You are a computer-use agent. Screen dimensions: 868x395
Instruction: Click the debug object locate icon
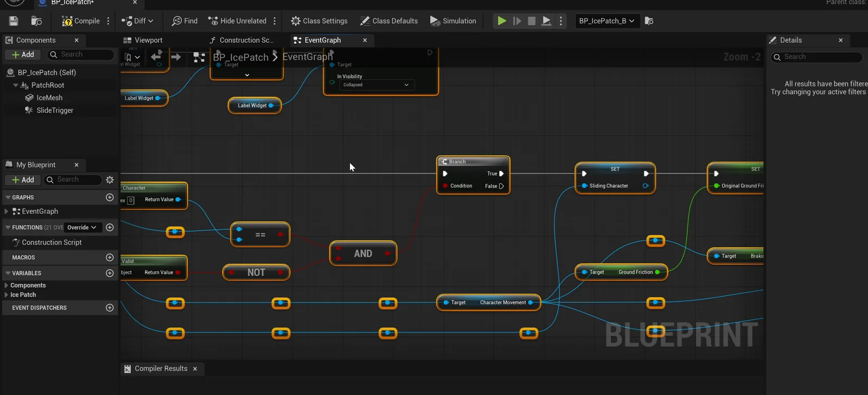click(x=649, y=21)
